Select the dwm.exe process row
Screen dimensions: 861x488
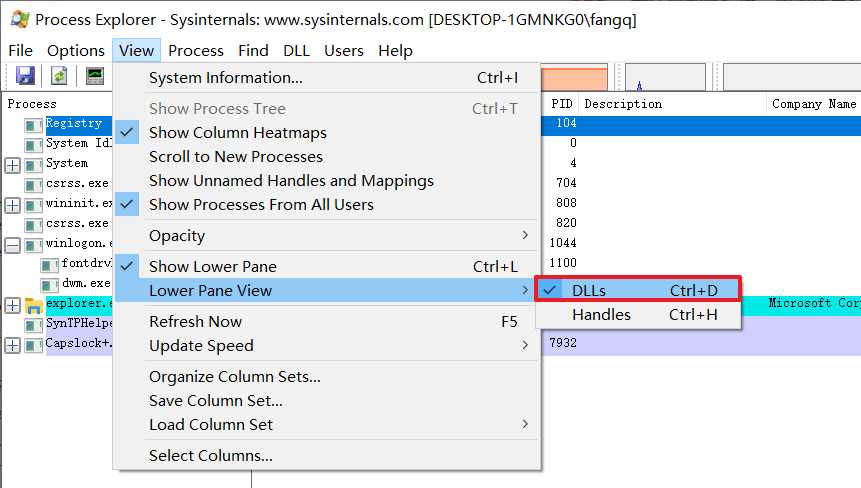(x=86, y=283)
